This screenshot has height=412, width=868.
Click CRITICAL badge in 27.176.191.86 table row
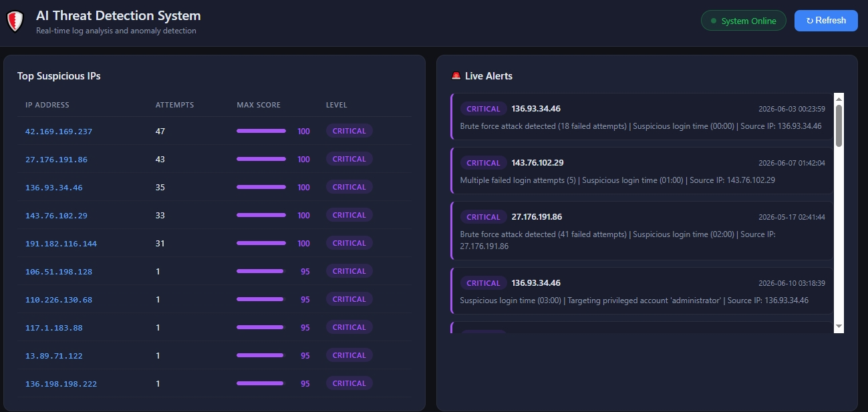[349, 159]
